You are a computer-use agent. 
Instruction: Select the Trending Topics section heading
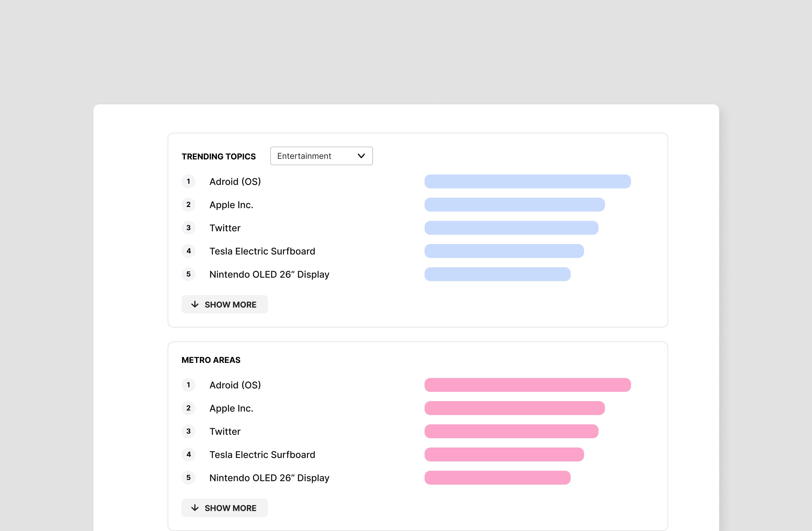[219, 157]
